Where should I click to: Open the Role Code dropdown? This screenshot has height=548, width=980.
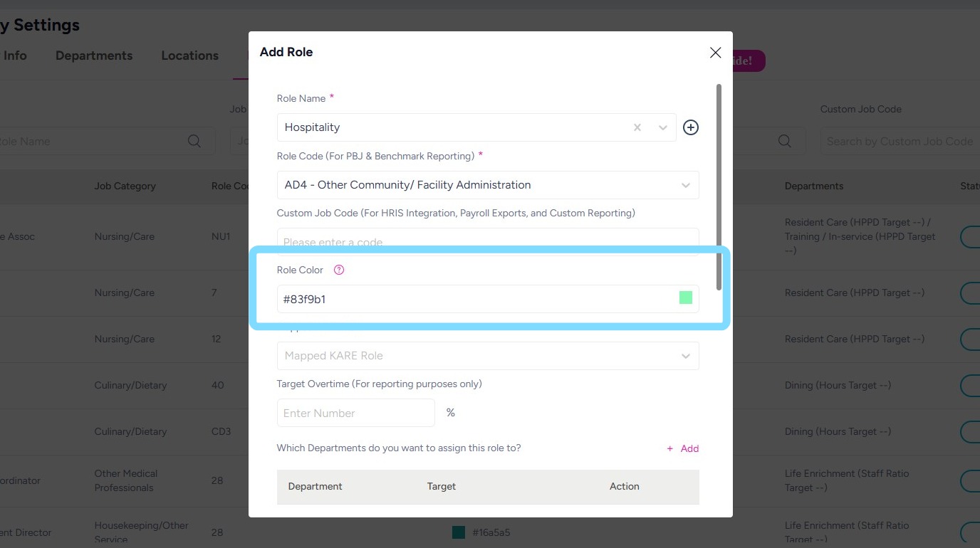pos(685,185)
